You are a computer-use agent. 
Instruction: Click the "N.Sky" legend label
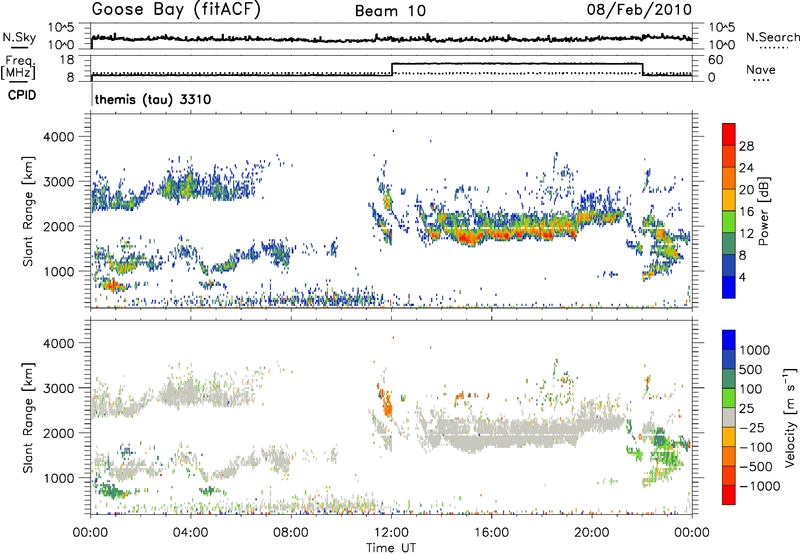[x=19, y=37]
